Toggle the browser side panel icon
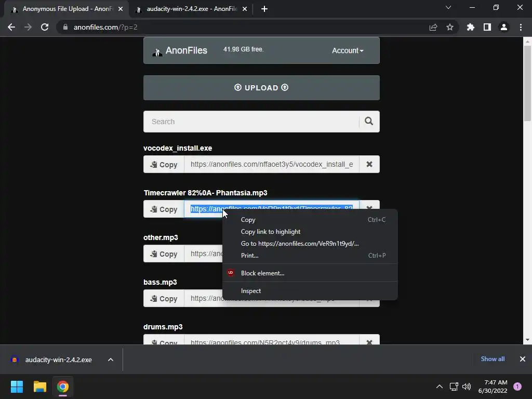 tap(487, 27)
